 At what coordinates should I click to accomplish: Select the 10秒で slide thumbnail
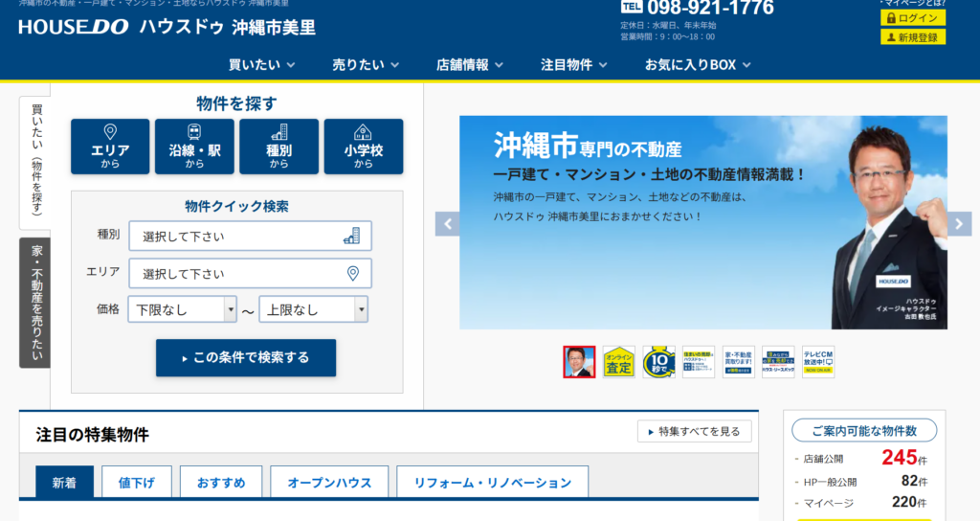click(658, 362)
